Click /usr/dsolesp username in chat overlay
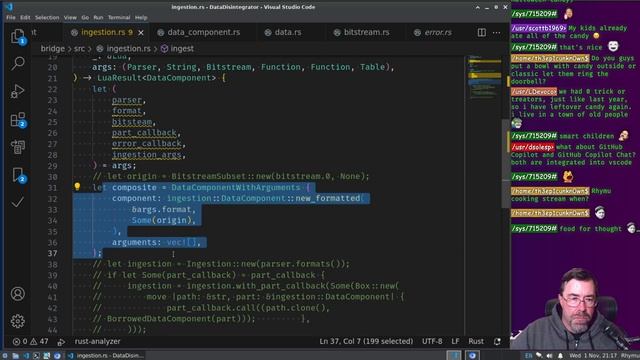Screen dimensions: 640x360 pos(533,147)
